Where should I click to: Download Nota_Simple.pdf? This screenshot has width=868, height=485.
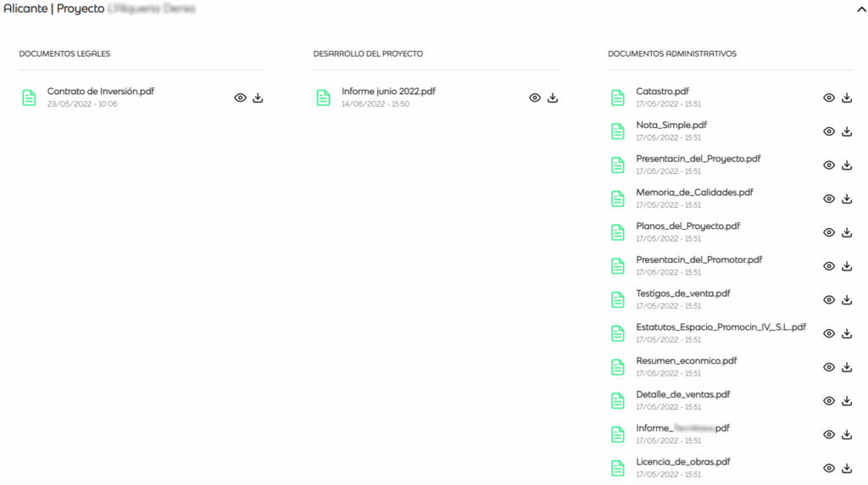coord(847,131)
